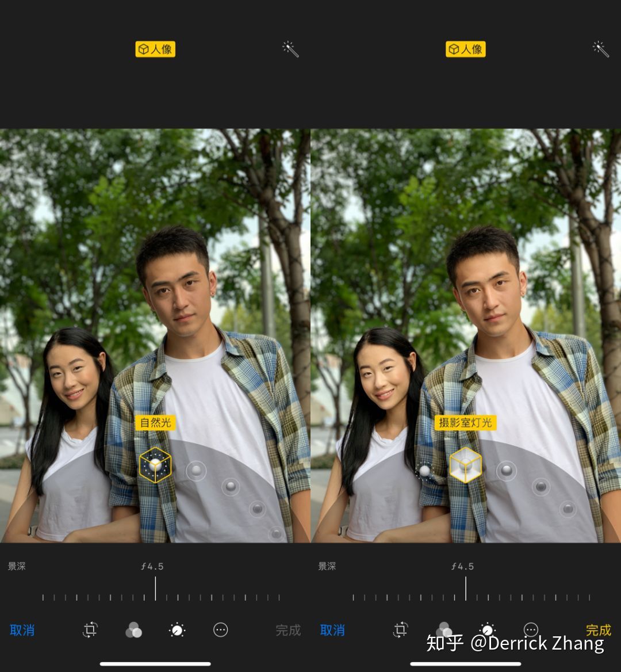Tap the 景深 label on right screen
621x672 pixels.
coord(327,566)
